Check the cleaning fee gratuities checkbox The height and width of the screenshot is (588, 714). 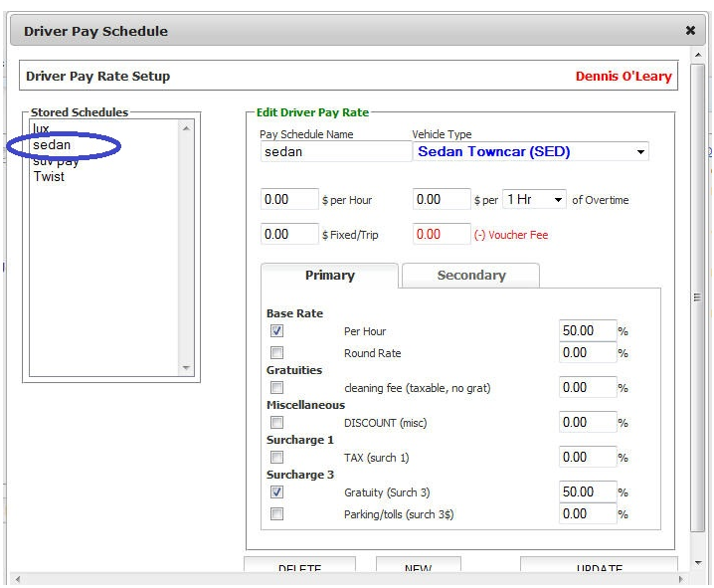click(277, 388)
